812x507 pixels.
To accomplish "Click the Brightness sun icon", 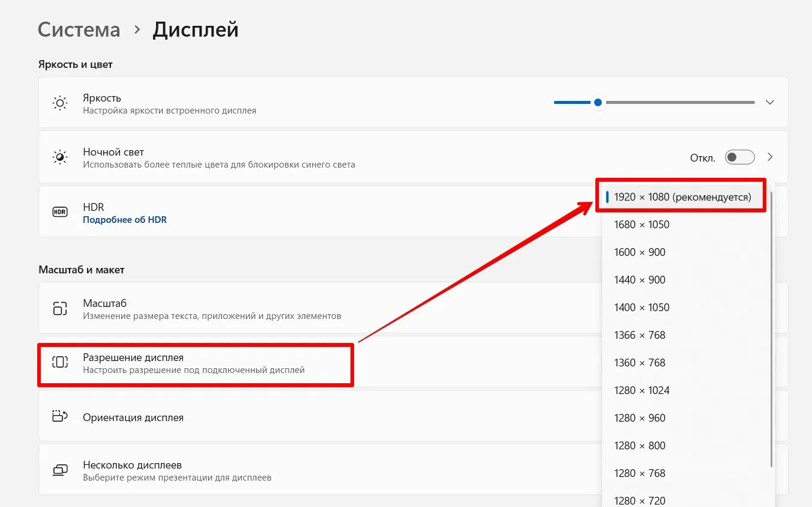I will [x=60, y=103].
